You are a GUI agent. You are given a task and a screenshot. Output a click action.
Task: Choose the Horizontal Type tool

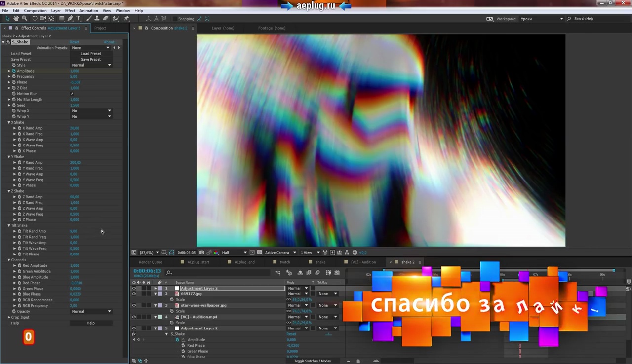coord(79,19)
